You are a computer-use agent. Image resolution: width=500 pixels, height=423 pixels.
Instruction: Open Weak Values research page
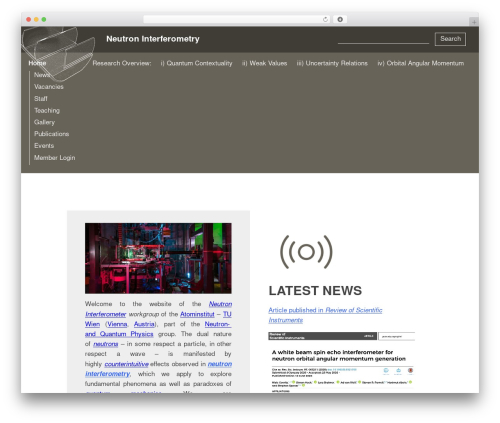click(x=264, y=63)
